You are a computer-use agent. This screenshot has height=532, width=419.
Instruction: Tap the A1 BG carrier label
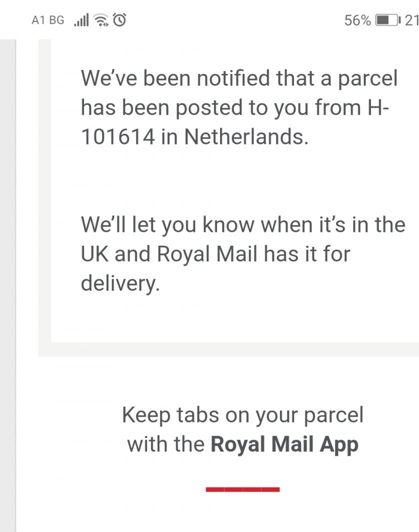47,20
